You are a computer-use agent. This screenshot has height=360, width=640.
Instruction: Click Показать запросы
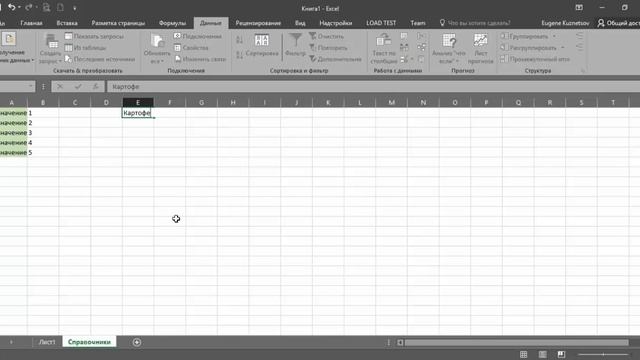tap(95, 36)
